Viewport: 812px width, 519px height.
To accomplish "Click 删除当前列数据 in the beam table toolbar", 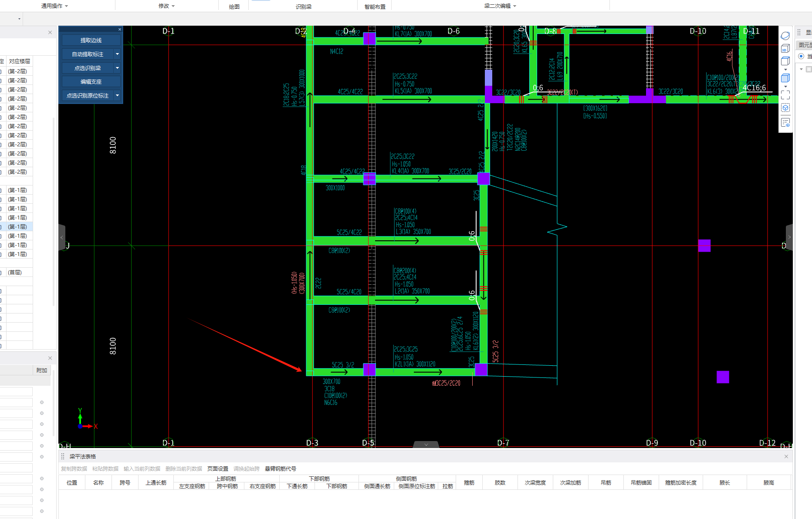I will point(184,468).
